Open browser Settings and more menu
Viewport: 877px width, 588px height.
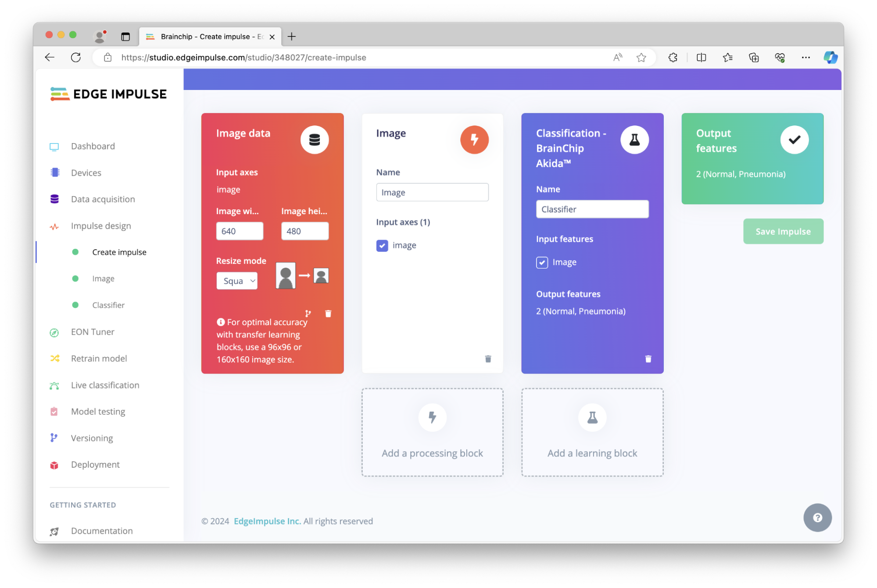(805, 57)
